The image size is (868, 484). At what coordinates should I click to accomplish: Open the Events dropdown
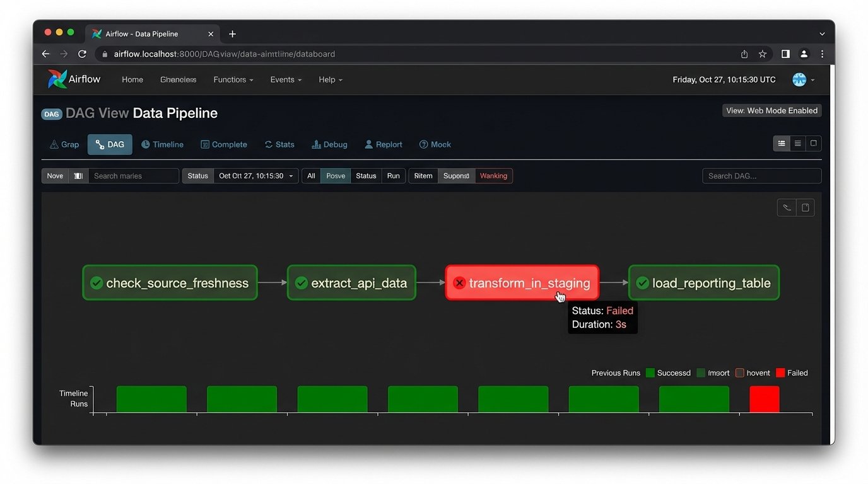(285, 79)
